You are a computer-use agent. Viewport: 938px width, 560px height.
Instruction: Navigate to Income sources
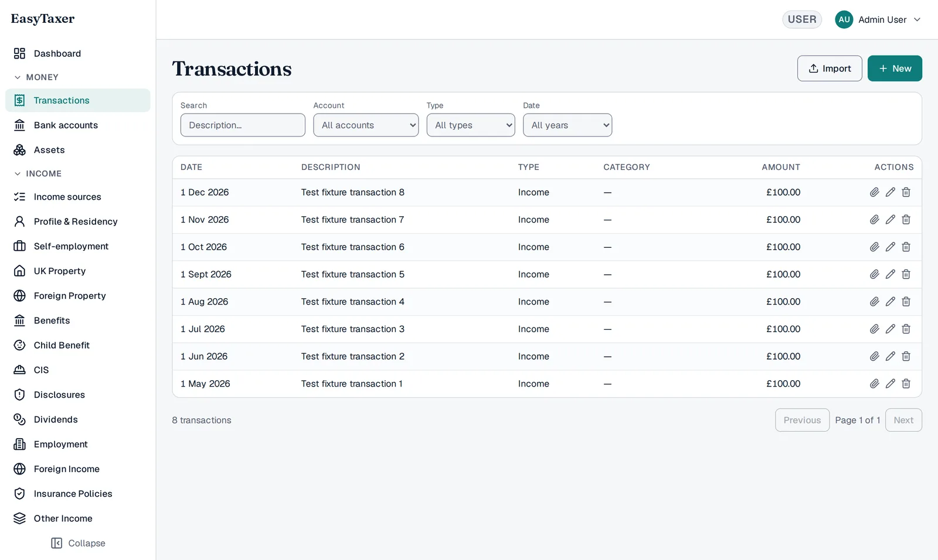click(x=78, y=197)
